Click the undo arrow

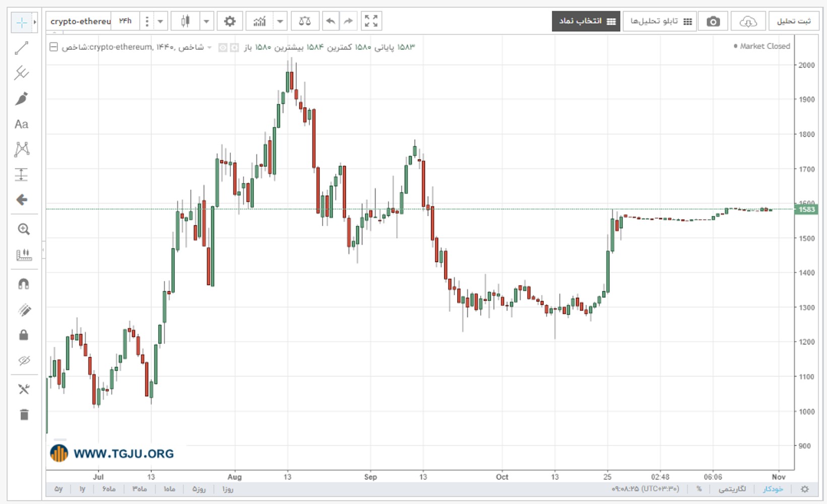[x=331, y=21]
